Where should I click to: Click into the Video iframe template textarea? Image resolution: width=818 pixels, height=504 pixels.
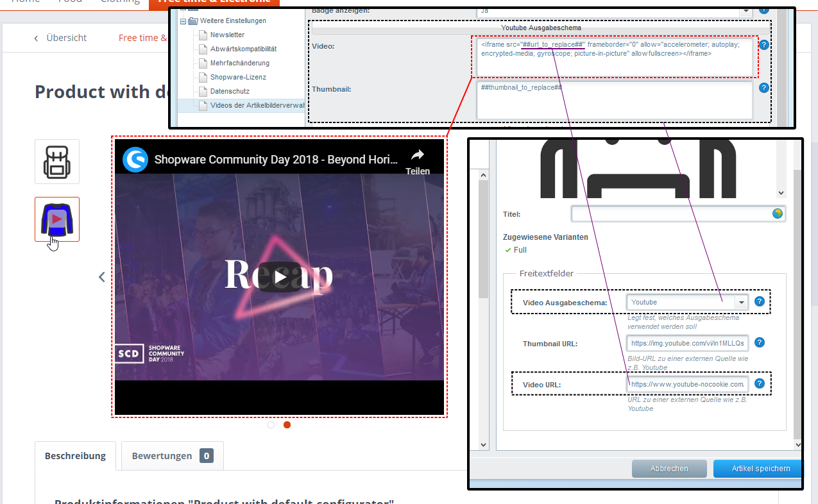[615, 56]
